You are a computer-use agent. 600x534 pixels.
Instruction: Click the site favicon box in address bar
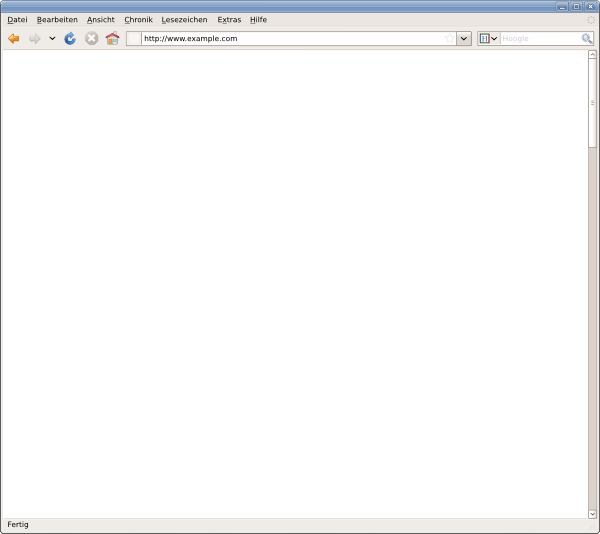[x=134, y=39]
